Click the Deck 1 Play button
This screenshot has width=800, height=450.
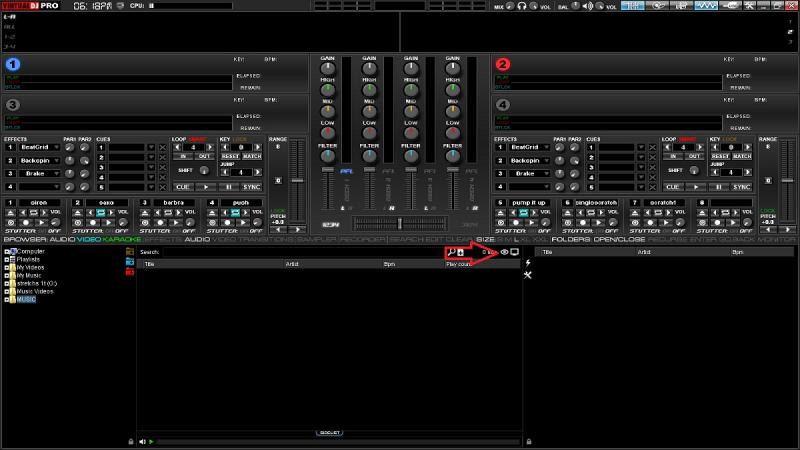click(x=205, y=187)
